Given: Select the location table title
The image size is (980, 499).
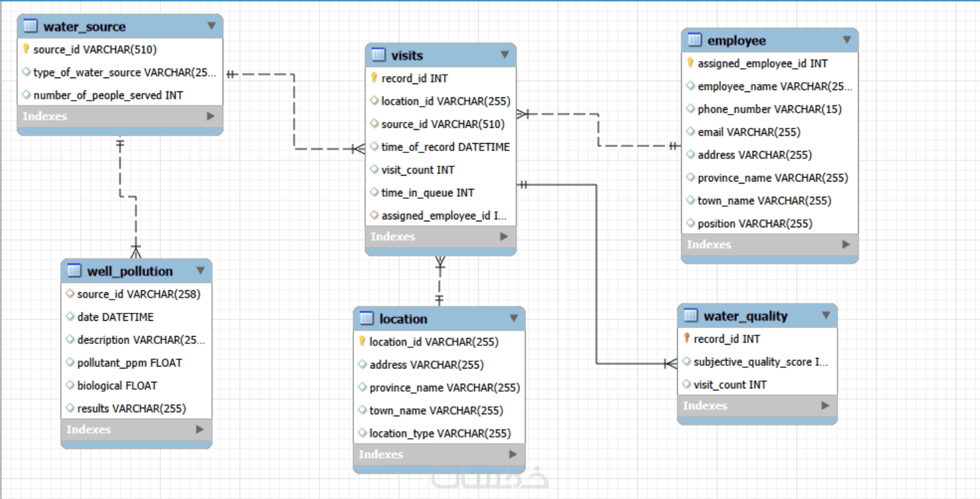Looking at the screenshot, I should (x=404, y=319).
